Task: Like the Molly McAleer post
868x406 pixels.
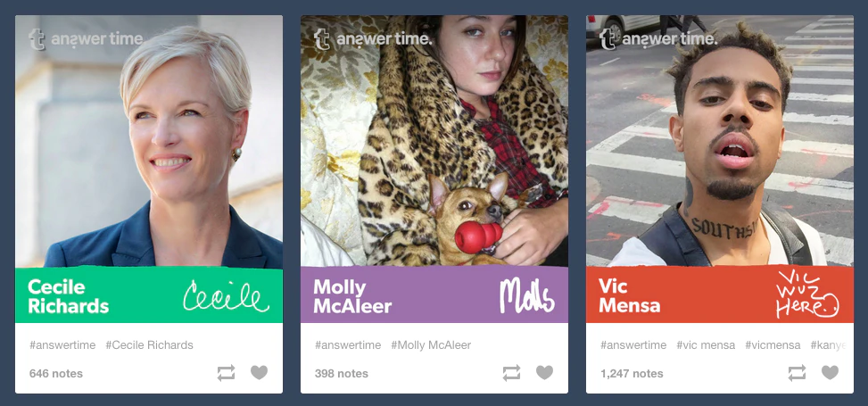Action: click(x=545, y=372)
